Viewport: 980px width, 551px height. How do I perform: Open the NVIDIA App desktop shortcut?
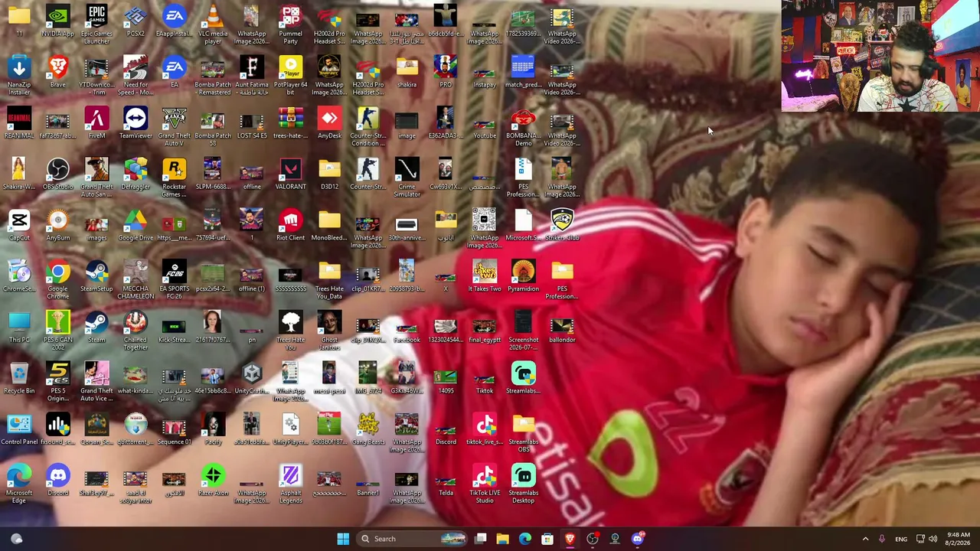[57, 21]
